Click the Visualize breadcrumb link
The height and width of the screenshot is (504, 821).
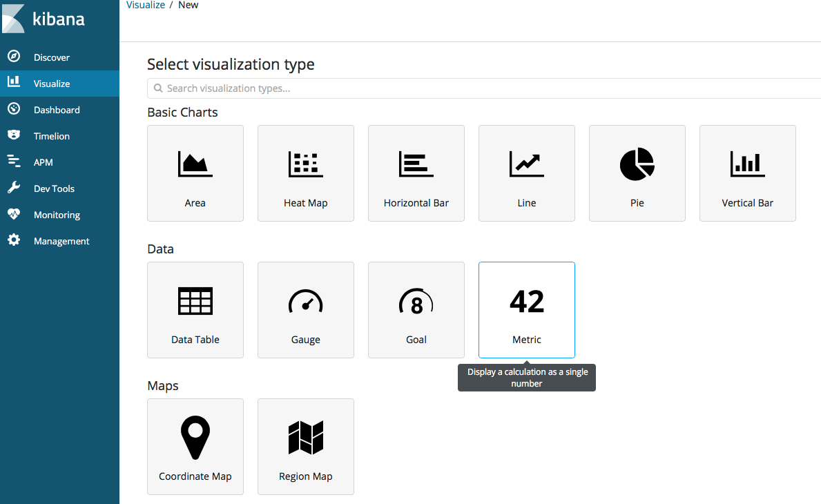[146, 5]
